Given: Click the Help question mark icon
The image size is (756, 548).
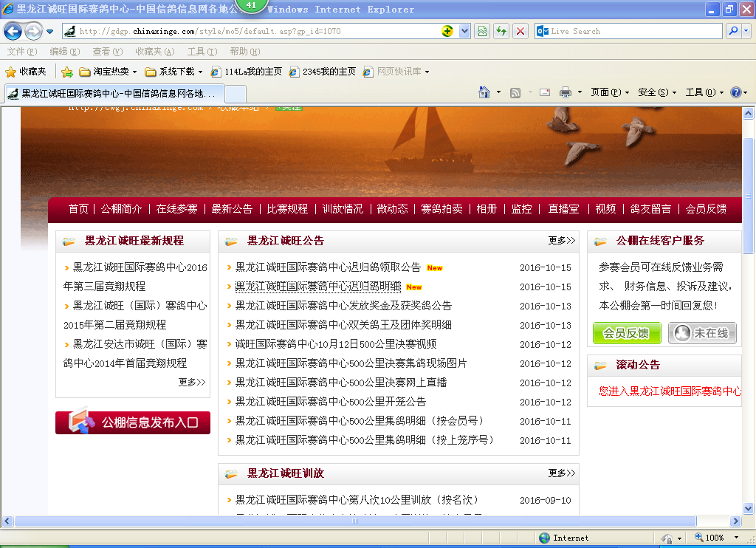Looking at the screenshot, I should click(735, 92).
